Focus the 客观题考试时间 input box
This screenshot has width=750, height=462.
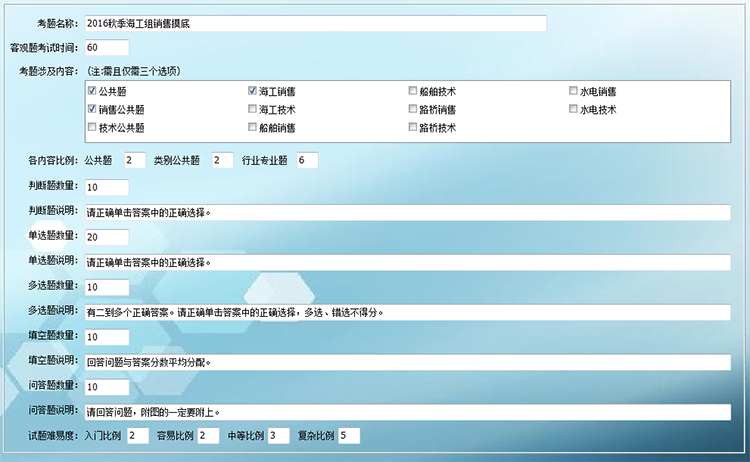tap(107, 48)
